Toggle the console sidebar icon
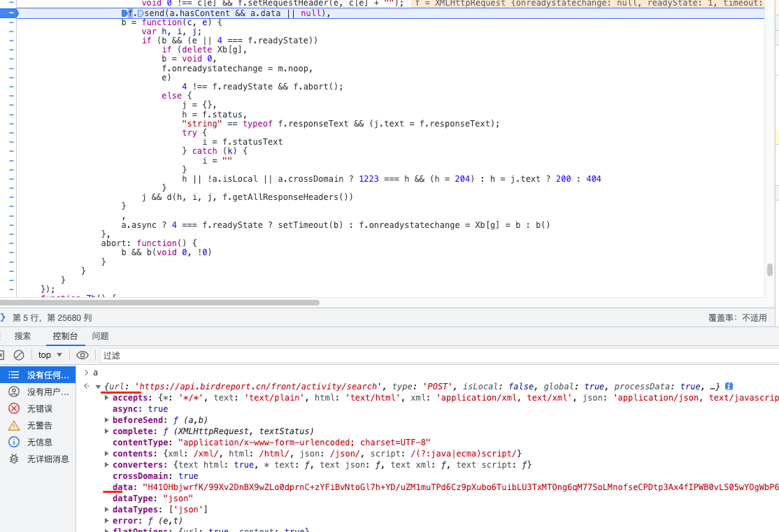The width and height of the screenshot is (779, 532). pos(1,355)
